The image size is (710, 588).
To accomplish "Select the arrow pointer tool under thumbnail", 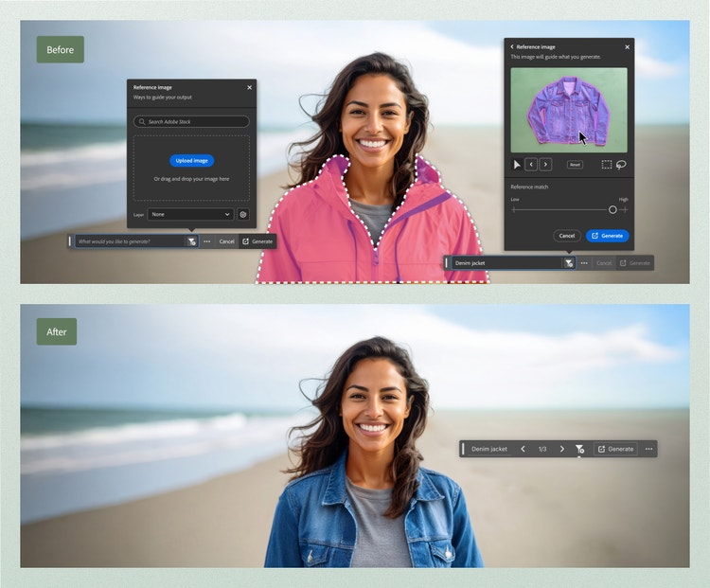I will pos(517,165).
